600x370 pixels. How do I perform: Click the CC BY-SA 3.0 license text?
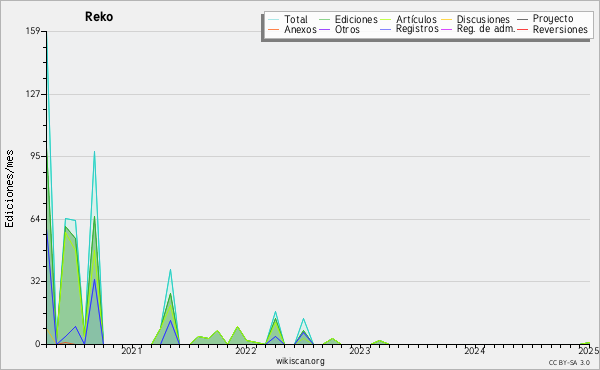tap(569, 362)
